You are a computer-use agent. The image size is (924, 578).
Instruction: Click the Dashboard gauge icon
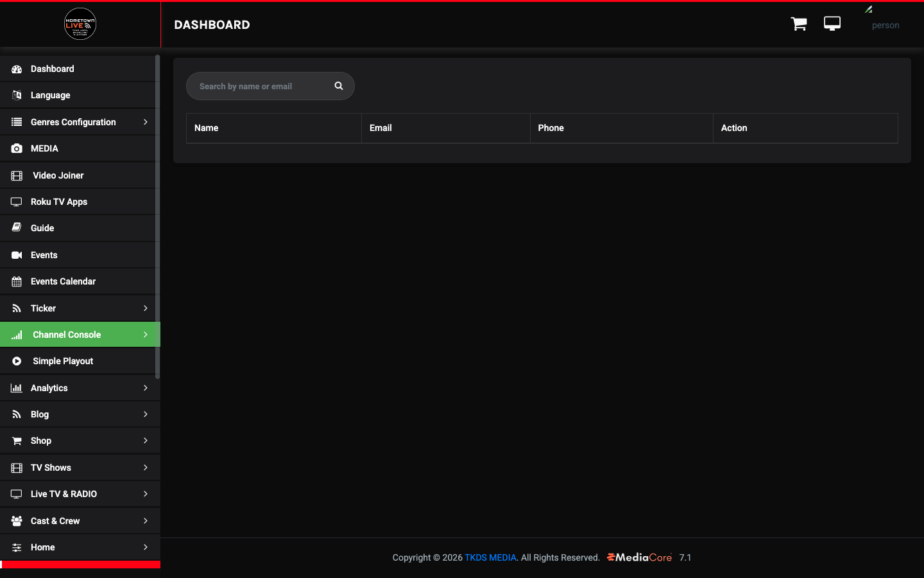[17, 69]
